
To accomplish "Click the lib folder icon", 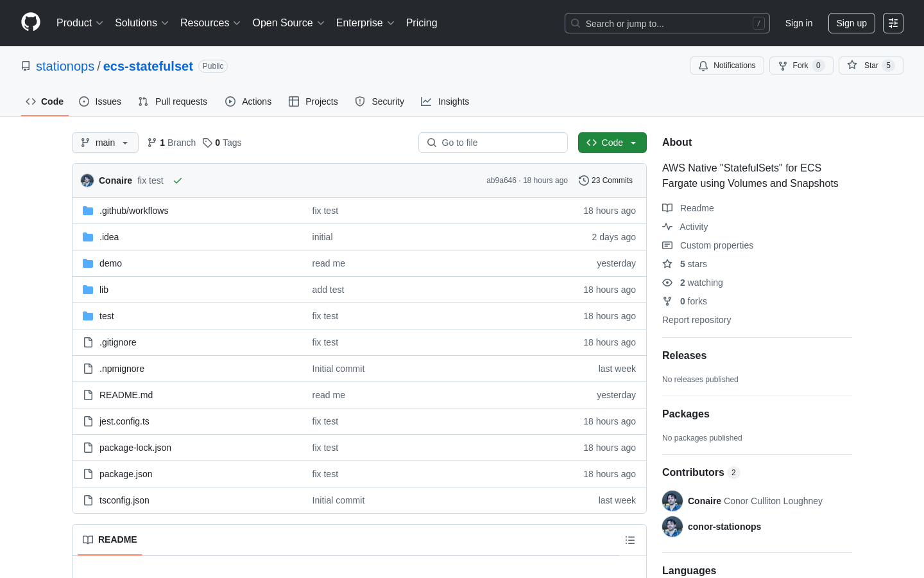I will pyautogui.click(x=88, y=290).
